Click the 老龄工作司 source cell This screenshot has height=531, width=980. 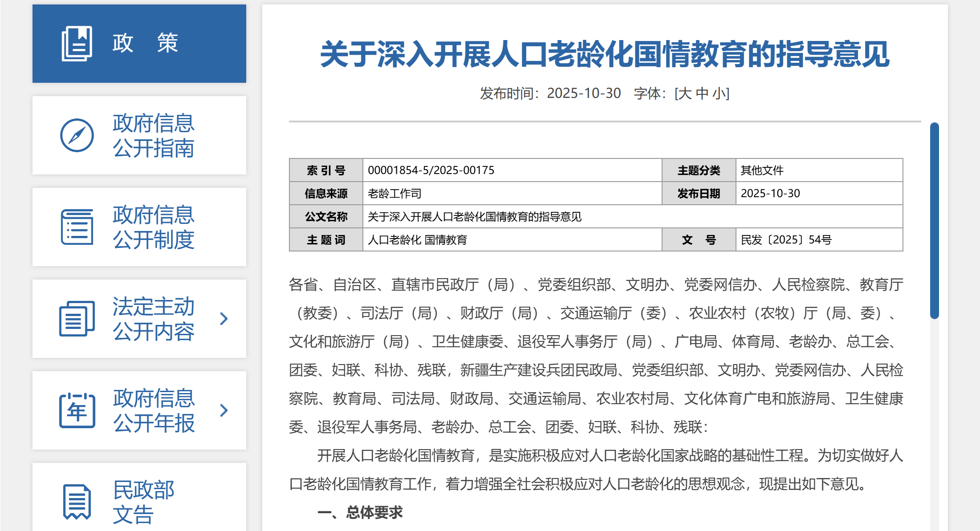click(512, 193)
